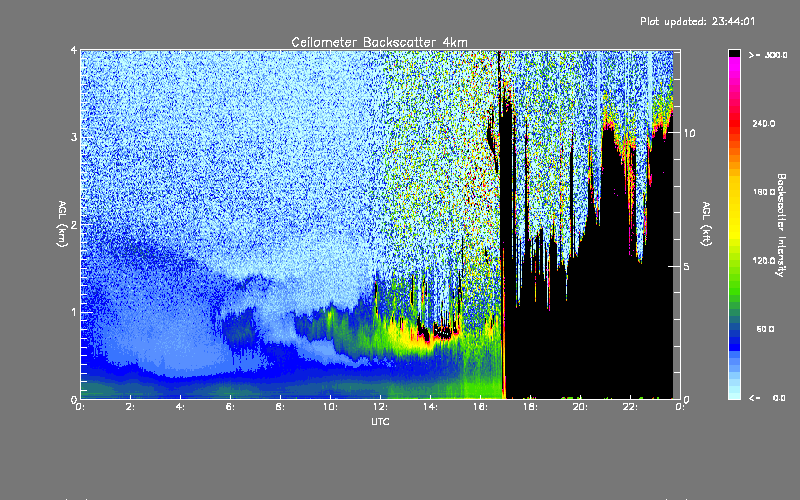800x500 pixels.
Task: Click the '120.0' colorbar tick label
Action: (764, 261)
